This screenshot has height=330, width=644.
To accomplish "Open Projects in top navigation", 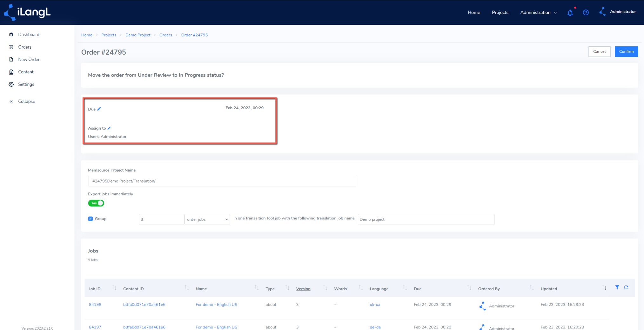I will 500,12.
